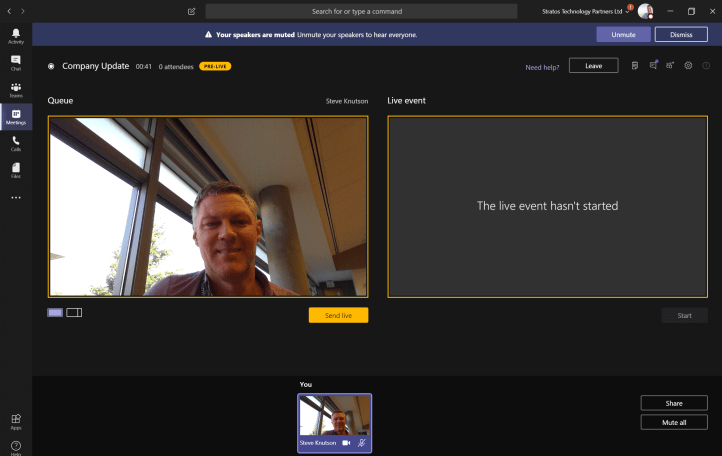Screen dimensions: 722x456
Task: Open the meeting chat icon
Action: click(653, 65)
